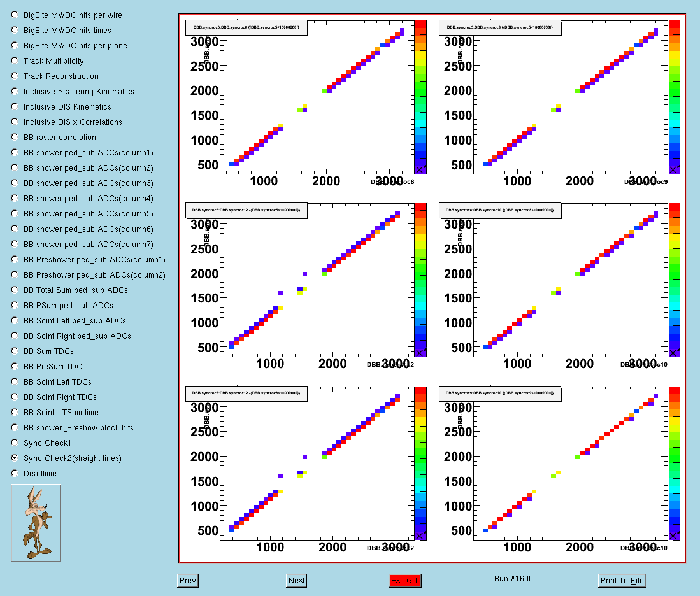
Task: Click color palette of syncroc8:syncroc12 plot
Action: 421,463
